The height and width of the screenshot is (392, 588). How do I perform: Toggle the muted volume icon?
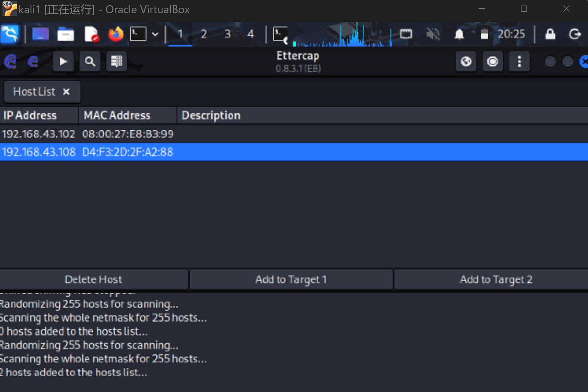click(433, 34)
